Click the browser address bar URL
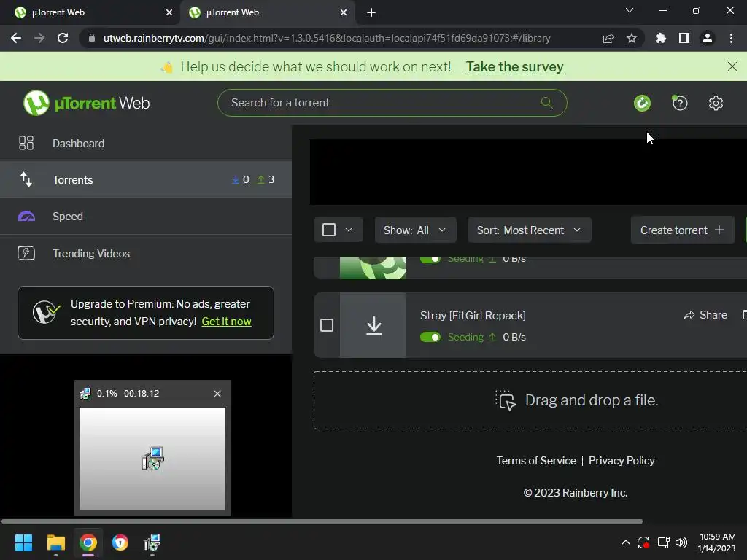The image size is (747, 560). point(327,38)
